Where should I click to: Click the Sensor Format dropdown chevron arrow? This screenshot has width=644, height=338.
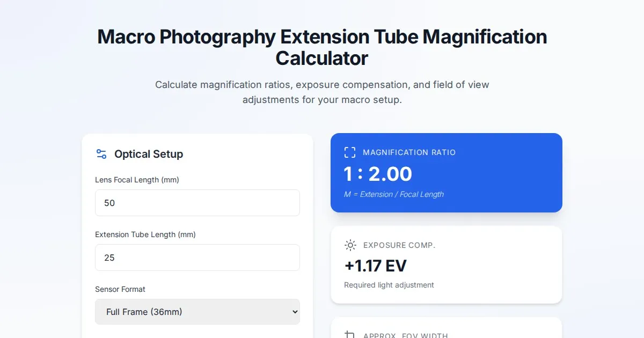pos(294,312)
